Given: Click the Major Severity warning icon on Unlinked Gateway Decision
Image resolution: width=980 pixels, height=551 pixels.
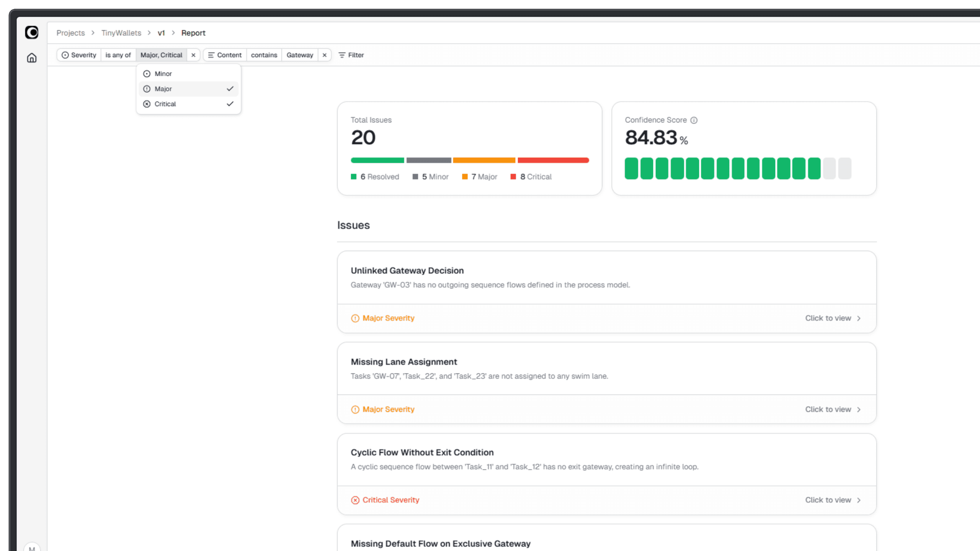Looking at the screenshot, I should [x=355, y=318].
